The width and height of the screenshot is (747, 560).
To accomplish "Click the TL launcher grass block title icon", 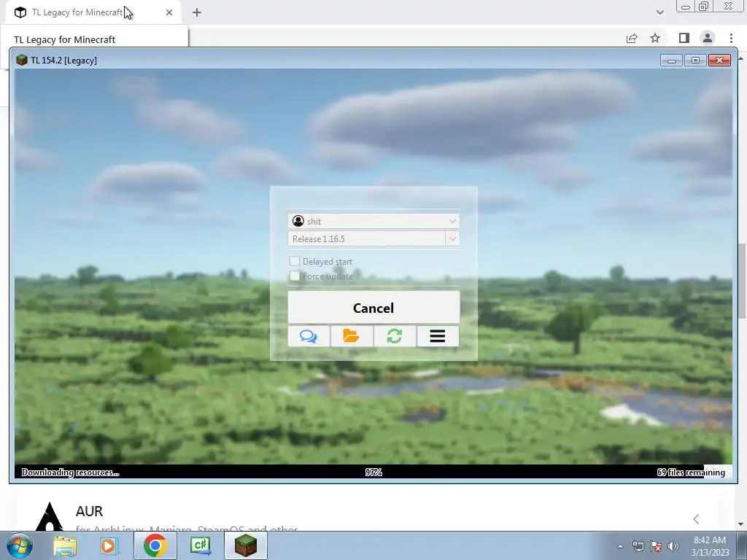I will pyautogui.click(x=21, y=60).
